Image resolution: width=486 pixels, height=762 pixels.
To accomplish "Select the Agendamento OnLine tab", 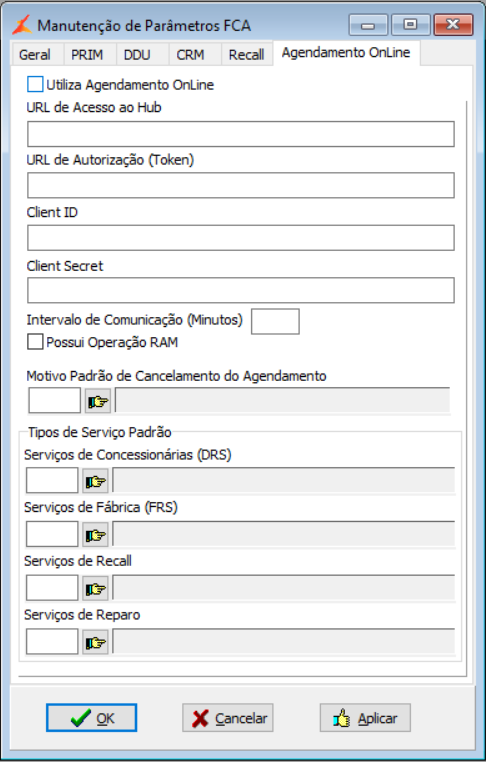I will pos(346,52).
